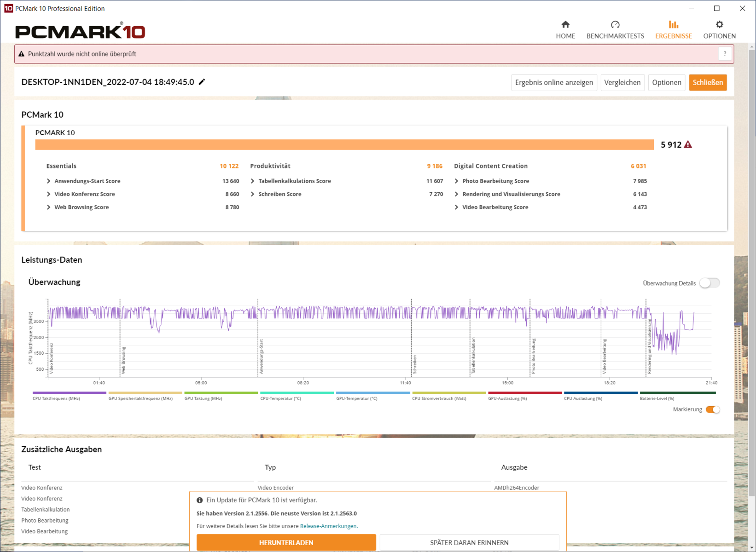Click the Ergebnis online anzeigen button

point(554,82)
